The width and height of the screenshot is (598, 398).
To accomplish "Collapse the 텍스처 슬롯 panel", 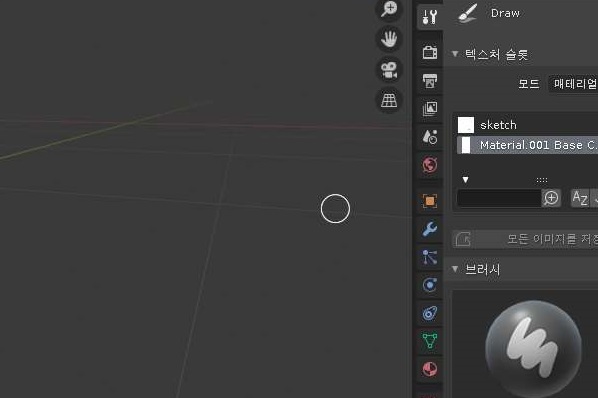I will click(455, 54).
